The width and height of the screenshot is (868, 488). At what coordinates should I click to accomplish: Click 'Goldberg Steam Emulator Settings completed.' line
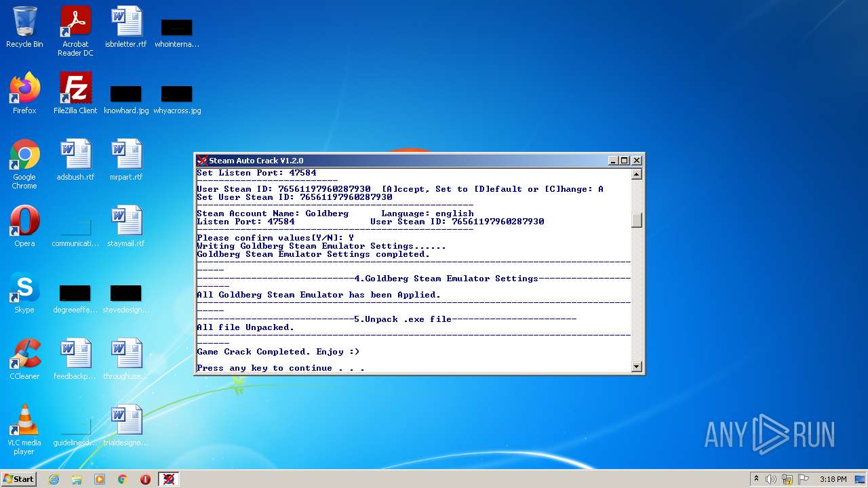tap(313, 254)
